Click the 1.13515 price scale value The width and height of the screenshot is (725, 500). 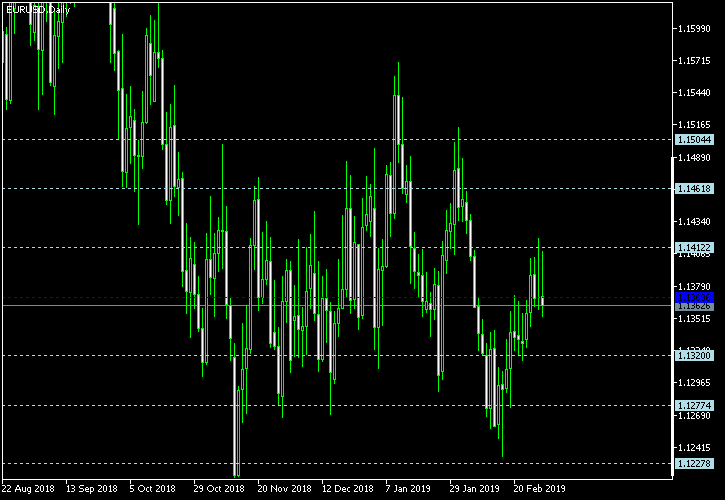point(694,319)
